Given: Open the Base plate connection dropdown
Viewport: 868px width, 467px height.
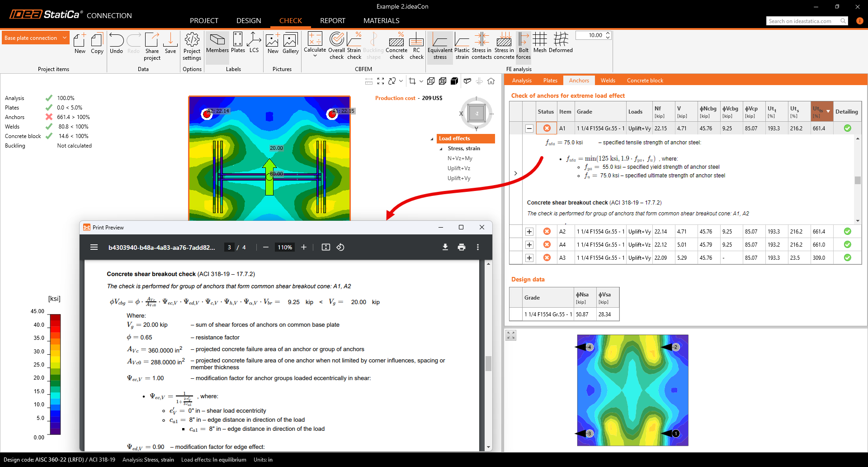Looking at the screenshot, I should [36, 38].
